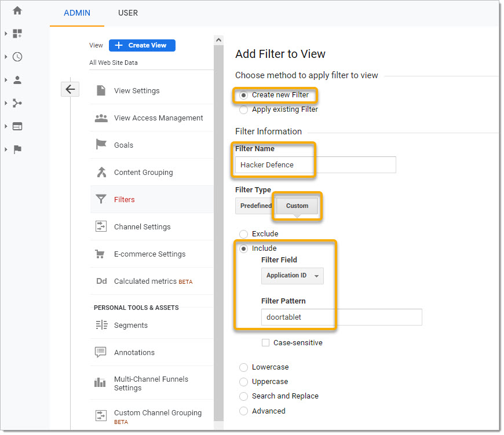Open the Real-time clock icon

(17, 57)
